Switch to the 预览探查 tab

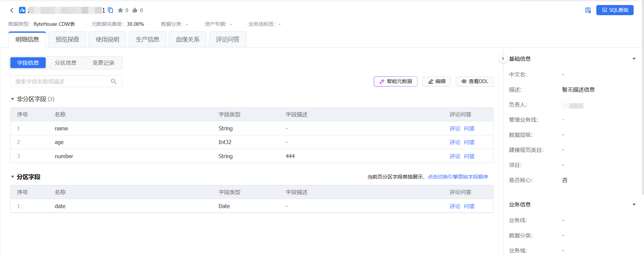(67, 40)
